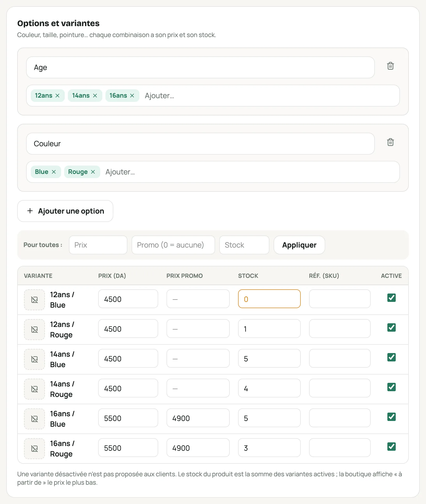This screenshot has width=426, height=504.
Task: Edit stock of 16ans / Rouge variant
Action: point(269,448)
